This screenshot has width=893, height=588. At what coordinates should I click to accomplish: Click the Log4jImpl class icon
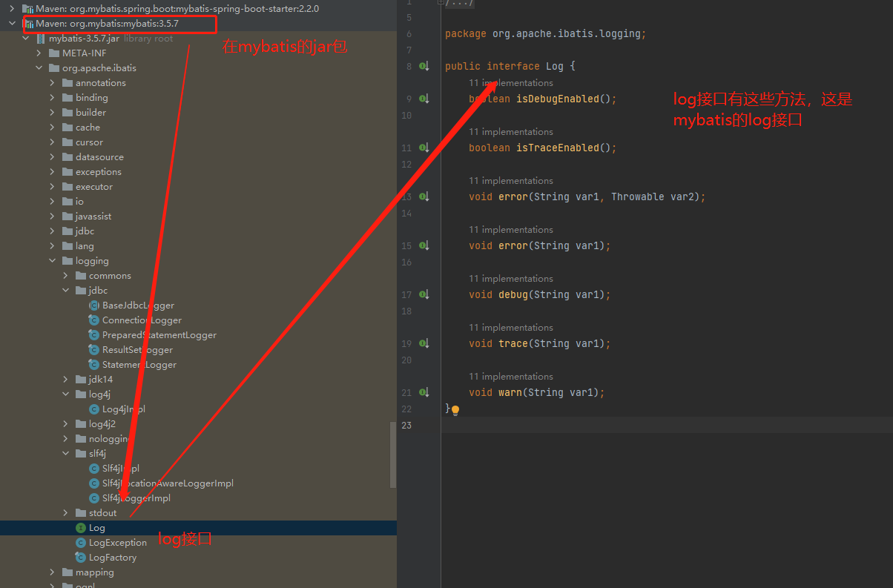click(x=94, y=409)
